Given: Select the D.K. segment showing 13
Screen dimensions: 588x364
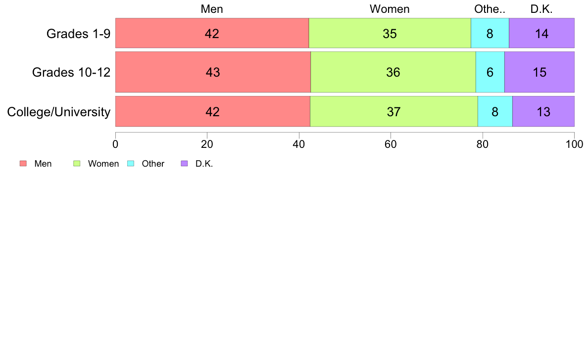Looking at the screenshot, I should pyautogui.click(x=543, y=111).
